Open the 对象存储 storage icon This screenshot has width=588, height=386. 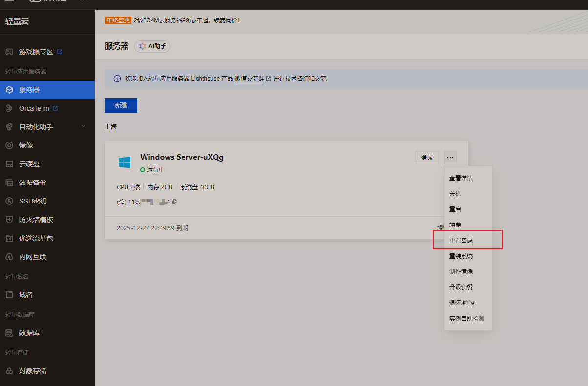(x=9, y=371)
